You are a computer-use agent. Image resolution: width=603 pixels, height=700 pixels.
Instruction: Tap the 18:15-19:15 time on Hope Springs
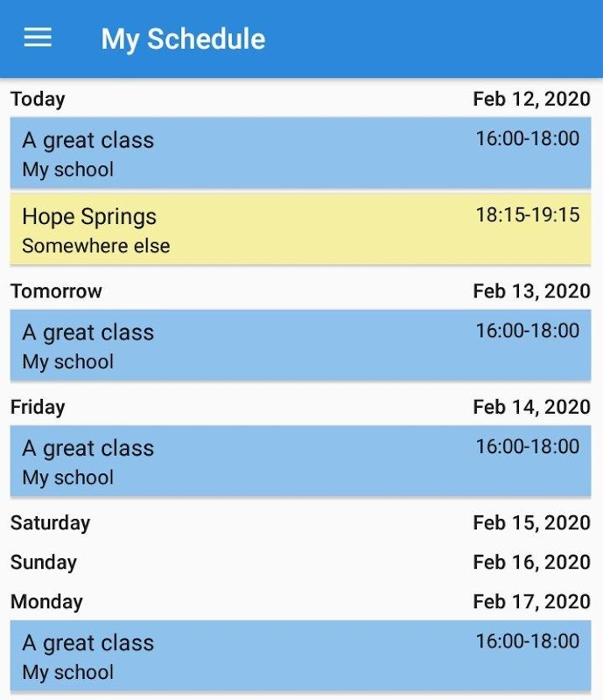[x=527, y=215]
